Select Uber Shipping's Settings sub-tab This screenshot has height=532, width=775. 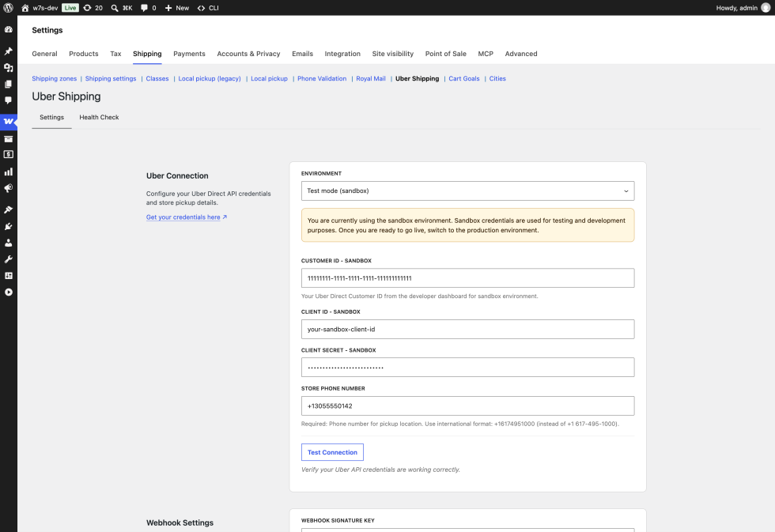[x=52, y=118]
